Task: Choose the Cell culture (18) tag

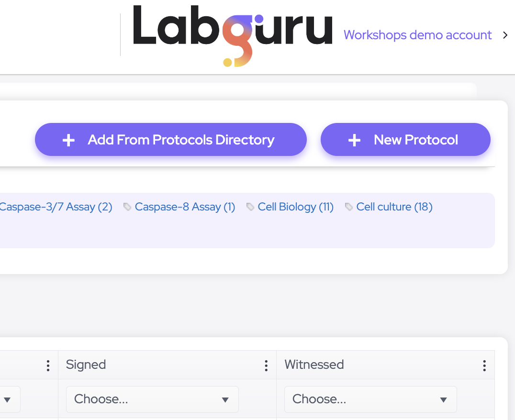Action: pyautogui.click(x=394, y=207)
